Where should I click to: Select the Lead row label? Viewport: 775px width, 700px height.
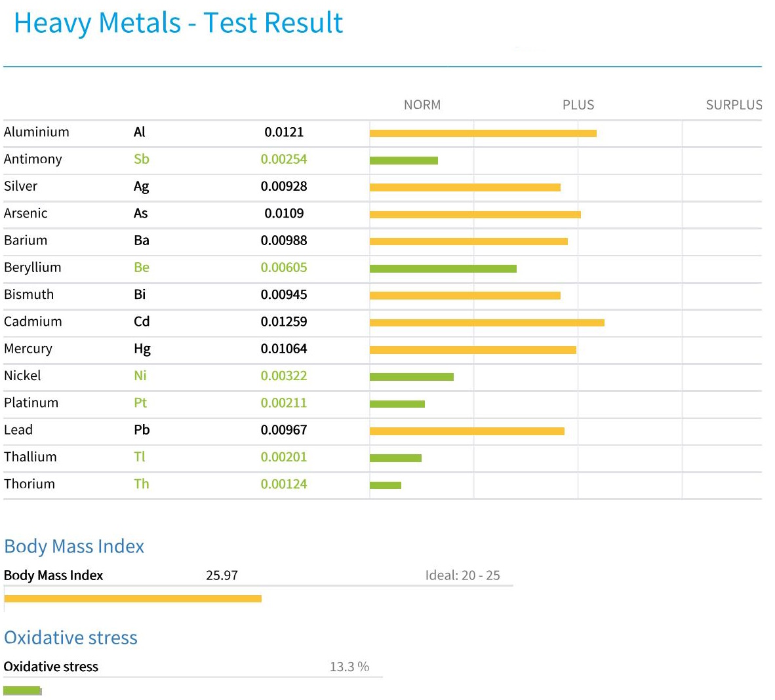(18, 430)
